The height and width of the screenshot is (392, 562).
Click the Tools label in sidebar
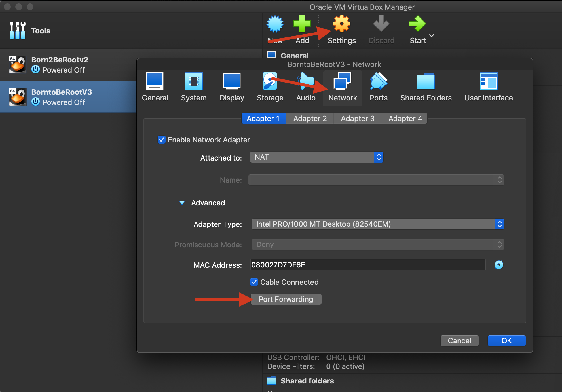coord(41,31)
